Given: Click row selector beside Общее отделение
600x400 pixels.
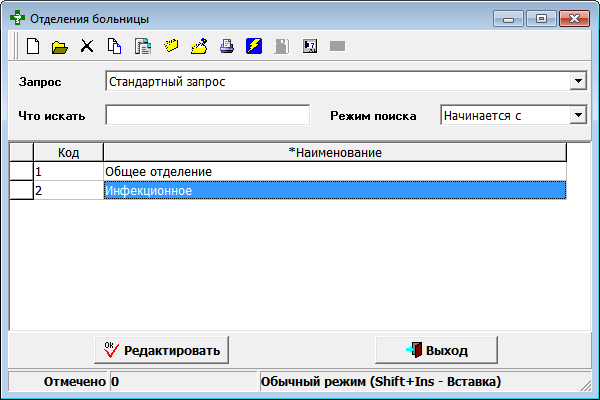Looking at the screenshot, I should (21, 171).
